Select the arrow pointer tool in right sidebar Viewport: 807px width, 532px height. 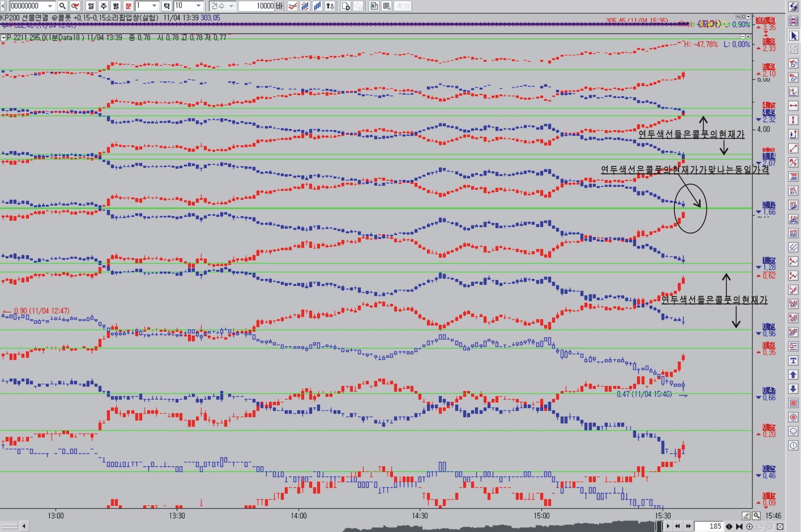793,36
